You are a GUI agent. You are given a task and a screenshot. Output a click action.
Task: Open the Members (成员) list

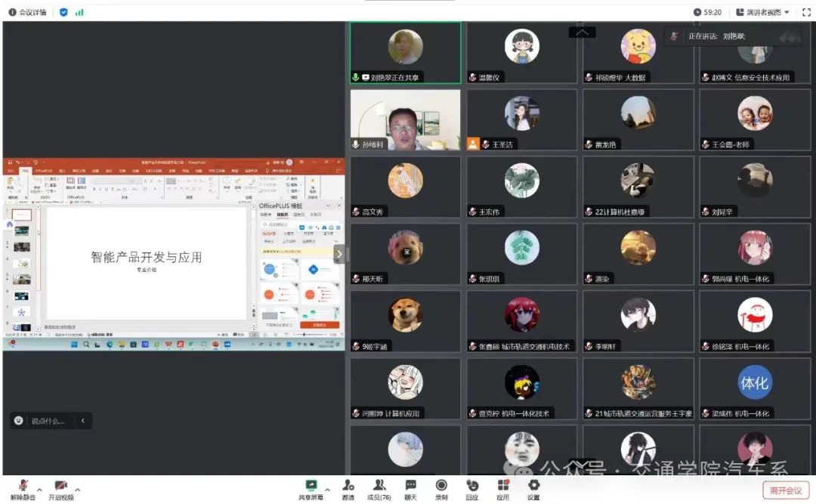click(379, 488)
